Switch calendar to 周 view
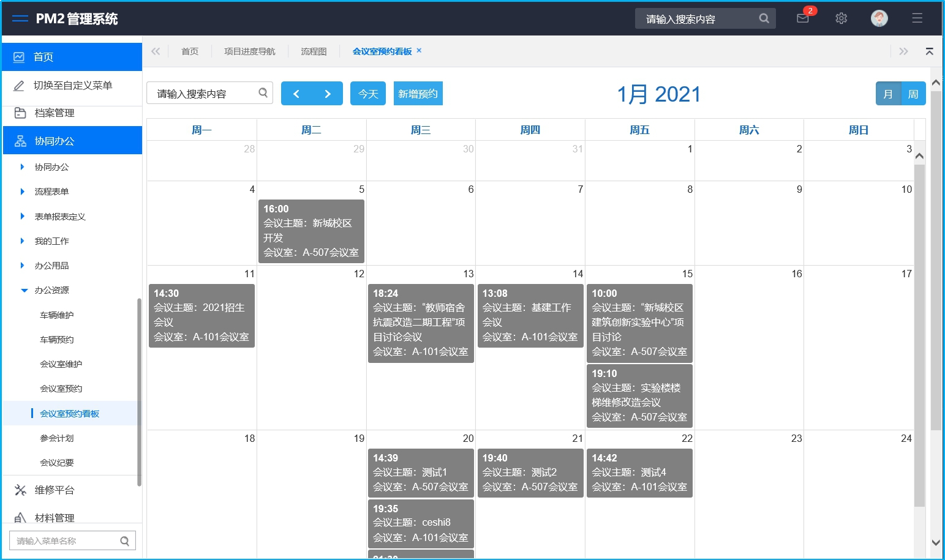This screenshot has width=945, height=560. (913, 94)
